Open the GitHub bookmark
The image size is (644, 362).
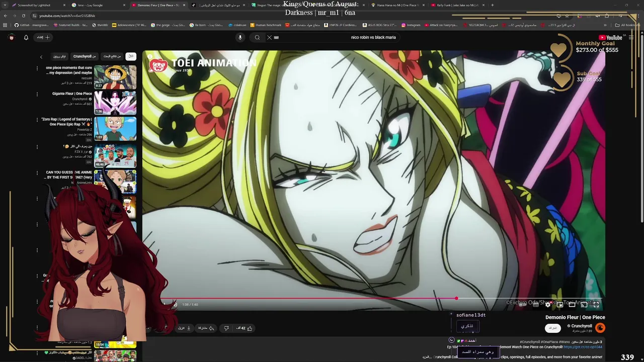32,25
